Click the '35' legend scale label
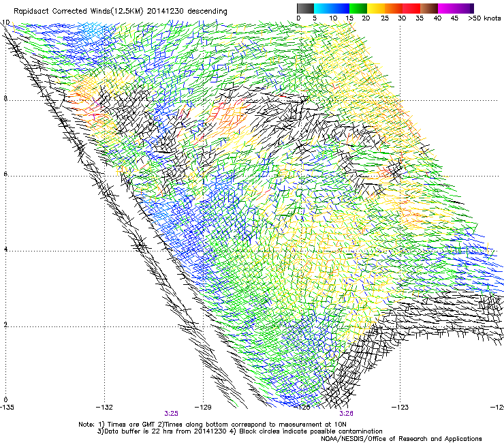Image resolution: width=504 pixels, height=443 pixels. click(x=420, y=18)
